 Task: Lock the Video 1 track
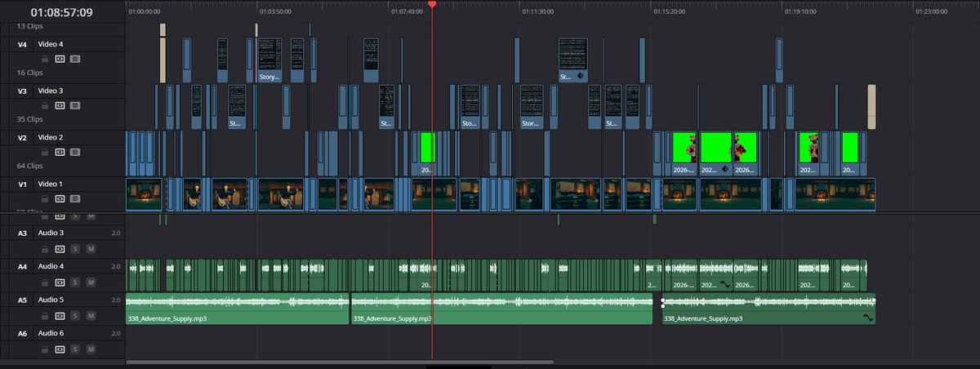45,198
